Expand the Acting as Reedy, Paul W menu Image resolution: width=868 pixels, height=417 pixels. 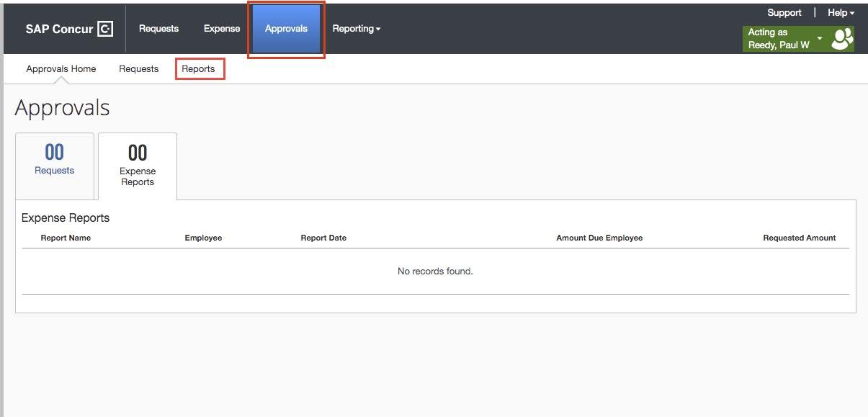[x=785, y=39]
